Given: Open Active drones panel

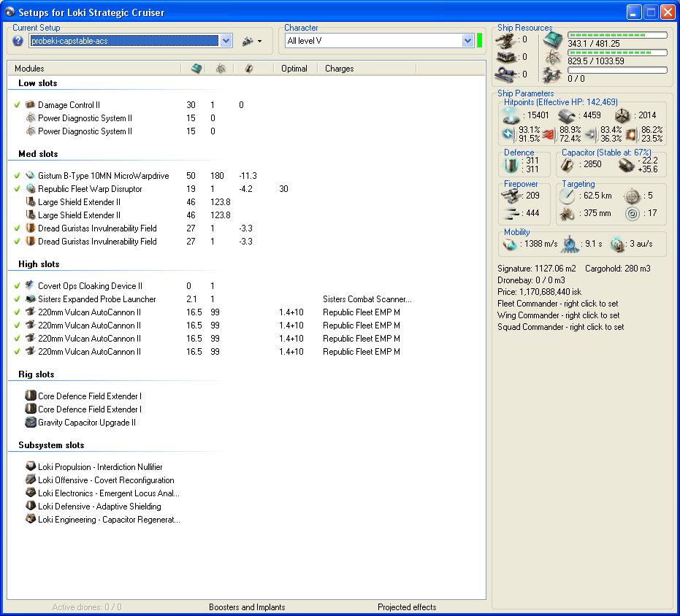Looking at the screenshot, I should [87, 607].
